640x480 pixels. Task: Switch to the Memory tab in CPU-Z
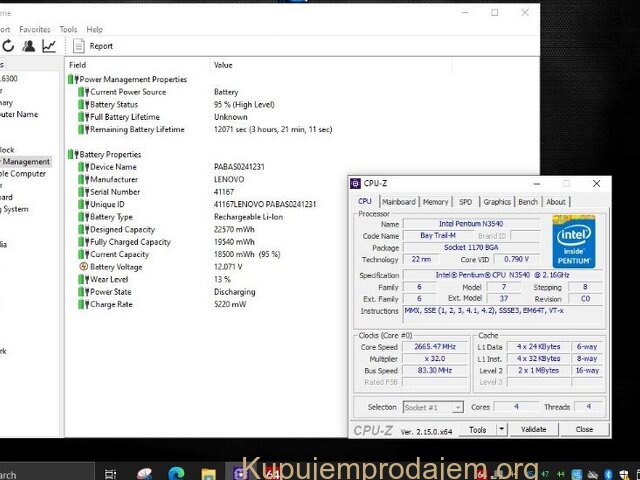point(435,201)
